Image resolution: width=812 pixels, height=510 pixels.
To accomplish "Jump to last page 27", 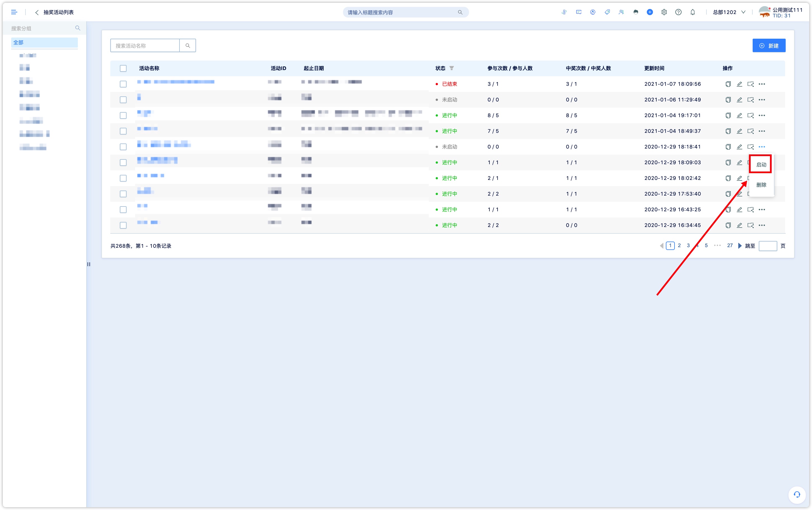I will (729, 245).
